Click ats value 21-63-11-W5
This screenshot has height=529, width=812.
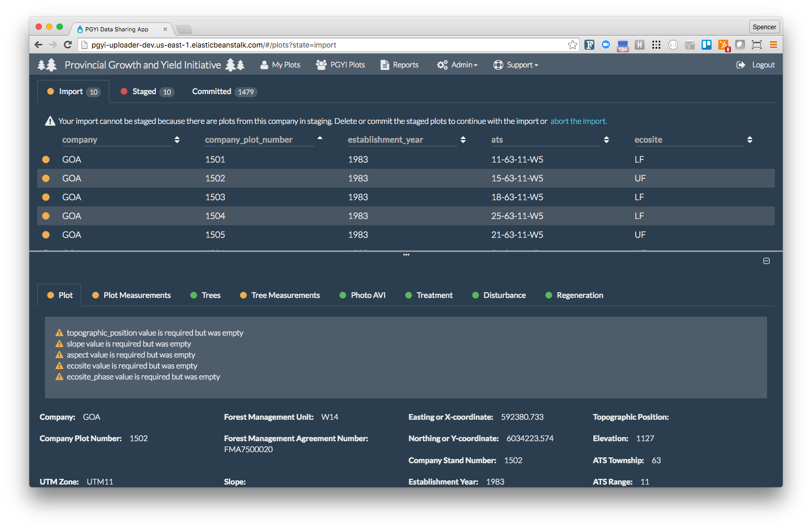(517, 235)
